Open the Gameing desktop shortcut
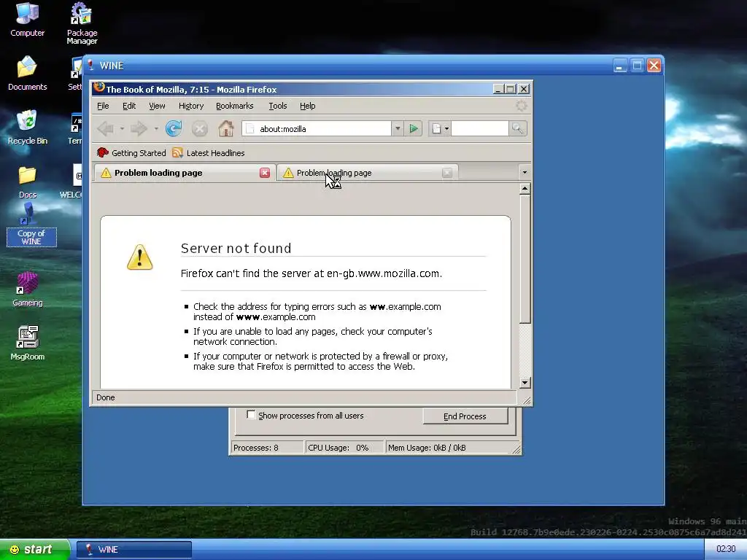This screenshot has width=747, height=560. [x=27, y=289]
